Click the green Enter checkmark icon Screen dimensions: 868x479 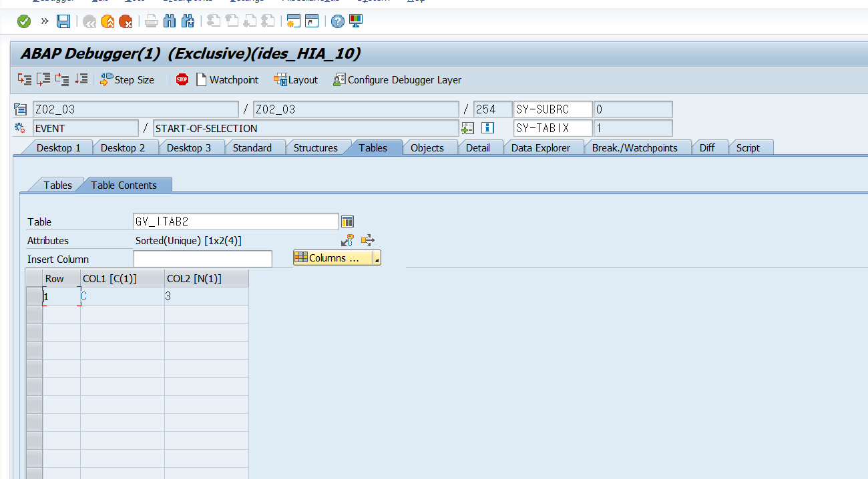[x=24, y=22]
